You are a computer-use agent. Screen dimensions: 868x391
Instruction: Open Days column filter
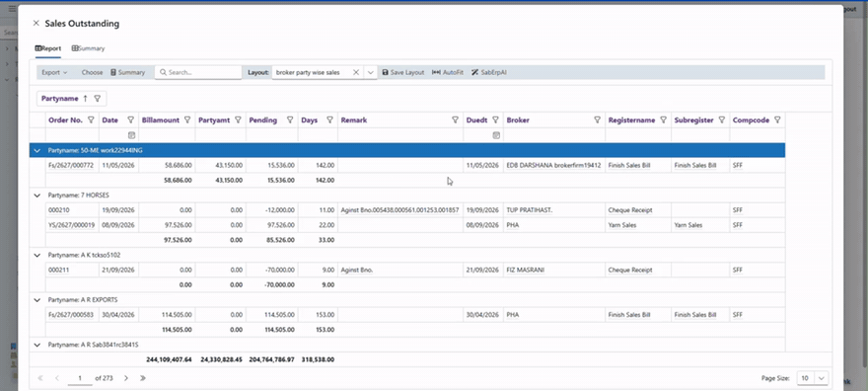(x=329, y=119)
